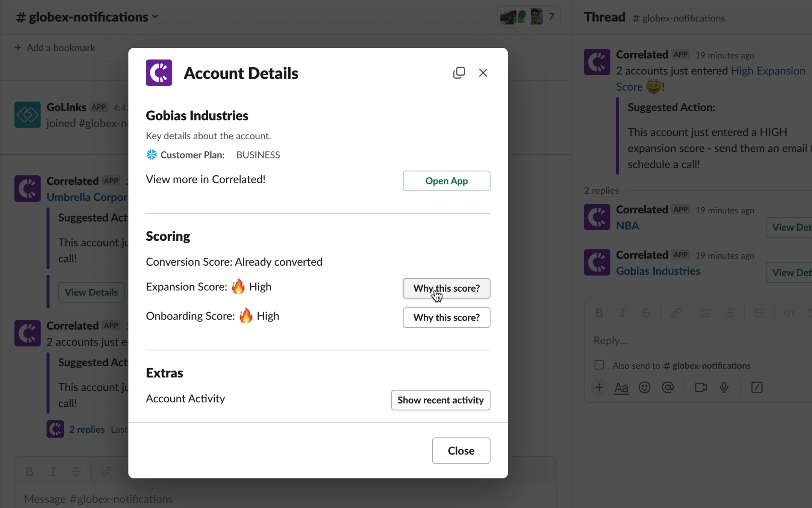This screenshot has width=812, height=508.
Task: Open Gobias Industries link in thread
Action: point(658,271)
